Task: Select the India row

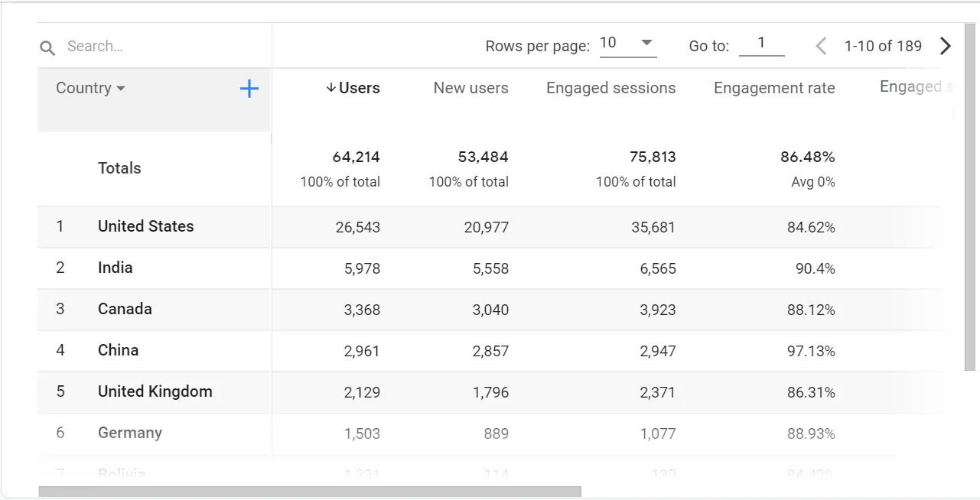Action: [x=115, y=268]
